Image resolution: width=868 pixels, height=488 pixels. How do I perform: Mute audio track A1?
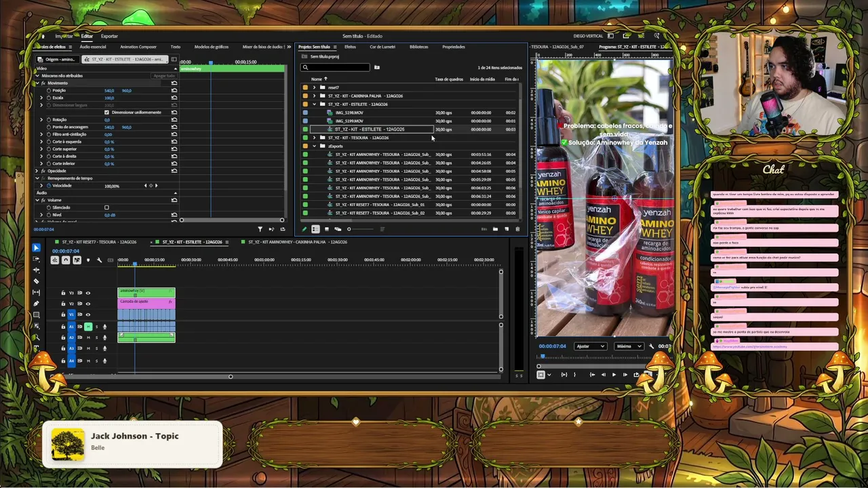88,327
